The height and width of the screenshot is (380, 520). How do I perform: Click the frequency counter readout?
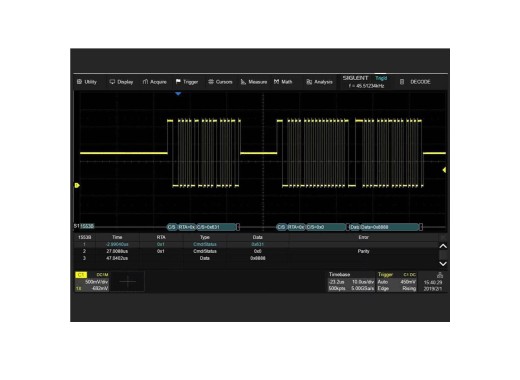click(x=366, y=86)
